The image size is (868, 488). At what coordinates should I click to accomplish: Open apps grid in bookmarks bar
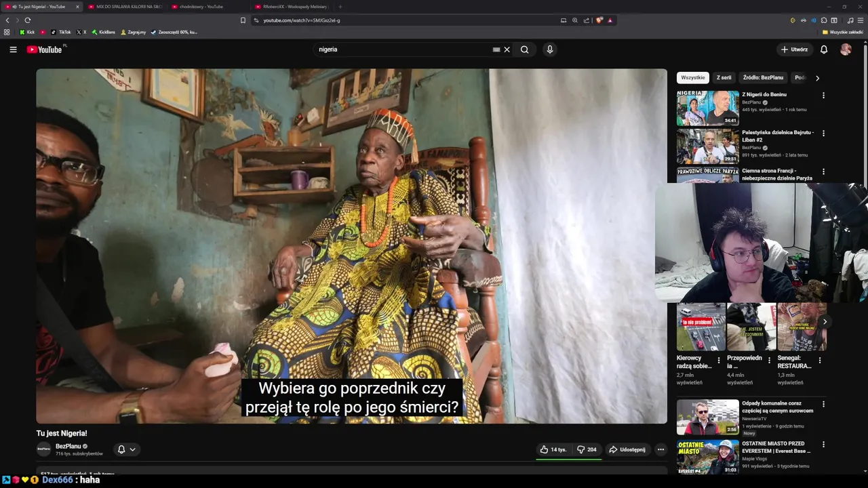(x=7, y=32)
